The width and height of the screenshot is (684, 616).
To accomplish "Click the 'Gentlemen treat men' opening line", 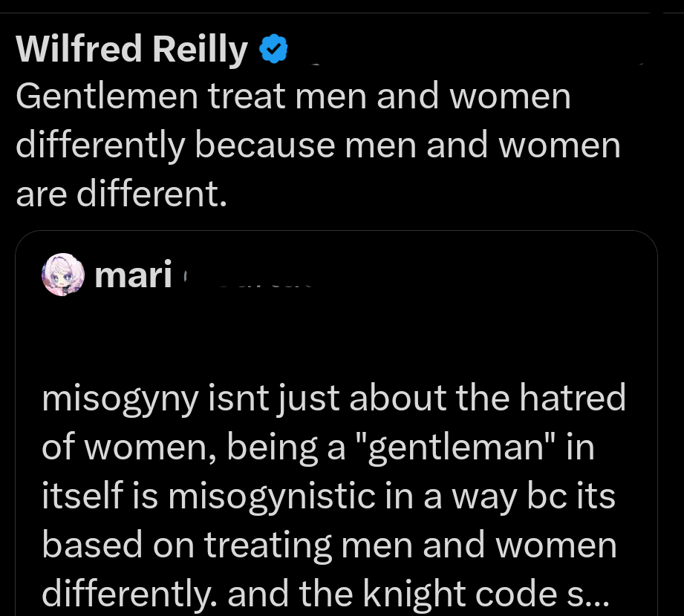I will [294, 95].
